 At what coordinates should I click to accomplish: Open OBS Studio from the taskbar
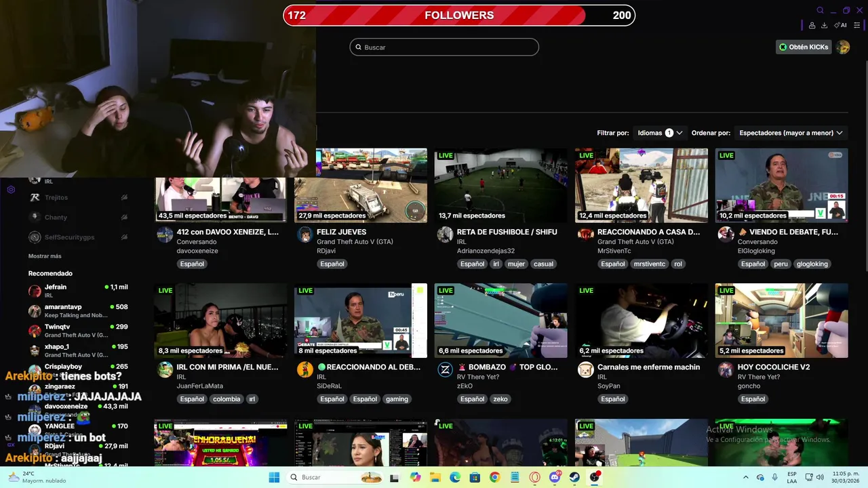(595, 477)
